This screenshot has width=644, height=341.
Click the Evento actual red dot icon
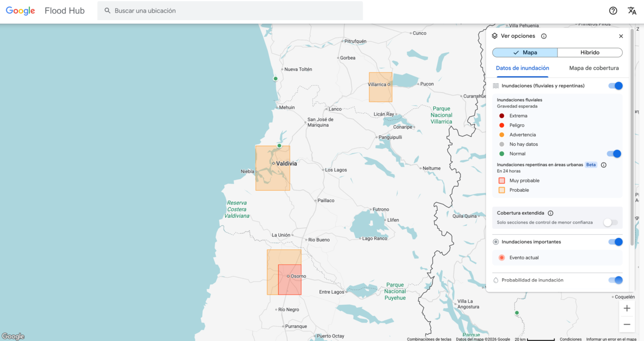coord(502,258)
